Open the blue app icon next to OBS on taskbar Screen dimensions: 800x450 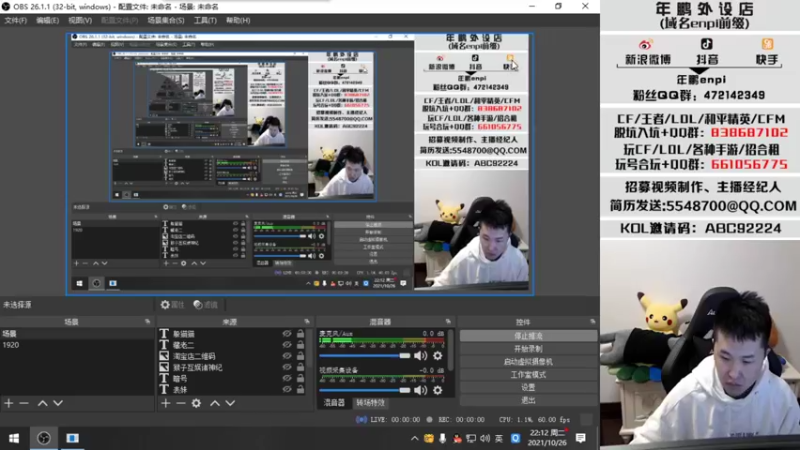(x=72, y=438)
